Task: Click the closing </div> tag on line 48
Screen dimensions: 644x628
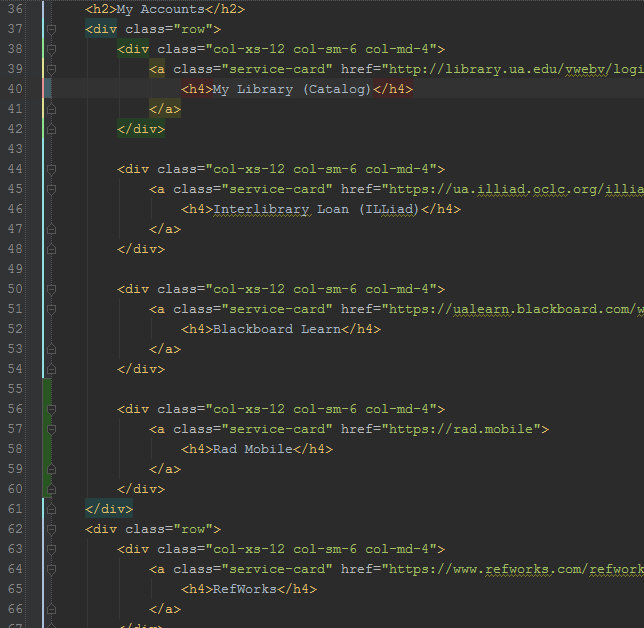Action: (141, 249)
